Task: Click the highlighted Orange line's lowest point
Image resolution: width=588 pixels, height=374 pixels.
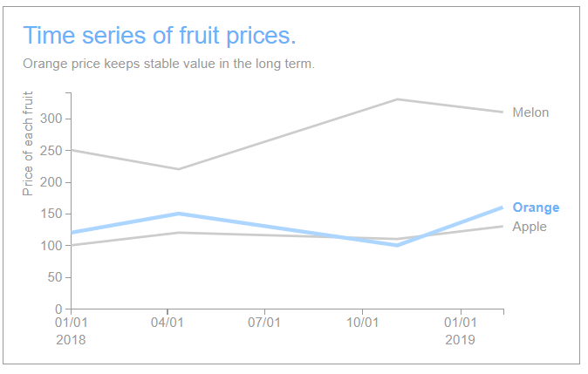Action: (398, 245)
